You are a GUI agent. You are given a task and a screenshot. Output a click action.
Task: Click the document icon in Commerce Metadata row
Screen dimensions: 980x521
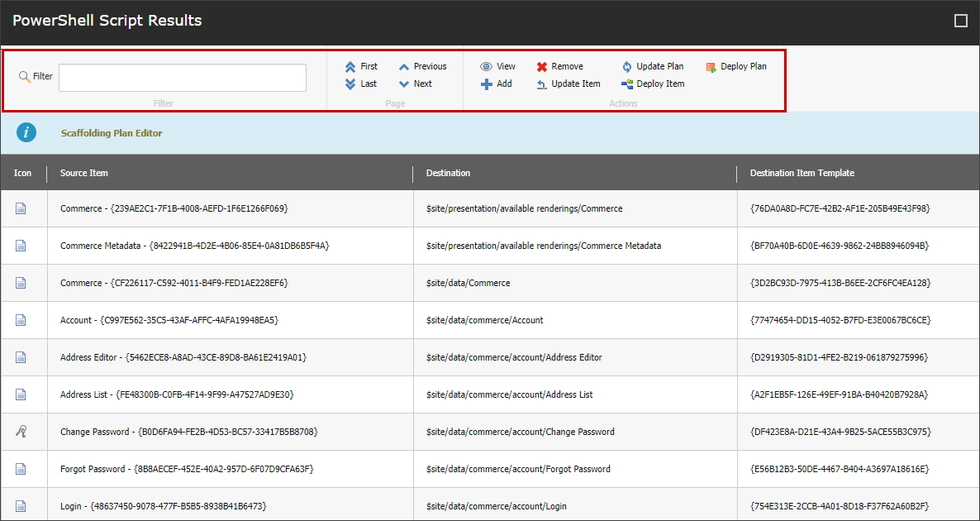21,246
